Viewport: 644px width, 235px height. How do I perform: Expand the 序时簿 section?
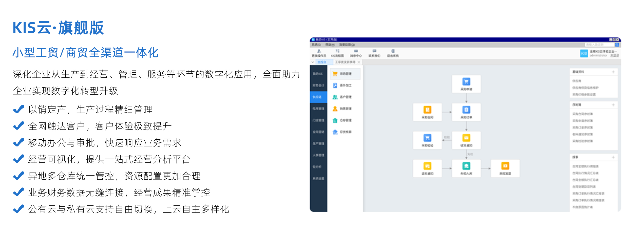coord(613,105)
